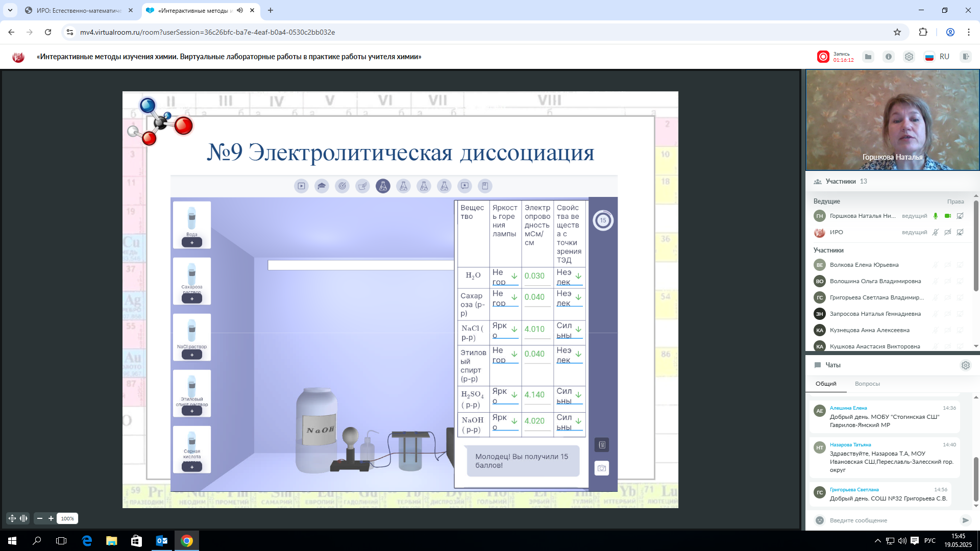Zoom in presentation with plus button
The image size is (980, 551).
click(x=51, y=518)
